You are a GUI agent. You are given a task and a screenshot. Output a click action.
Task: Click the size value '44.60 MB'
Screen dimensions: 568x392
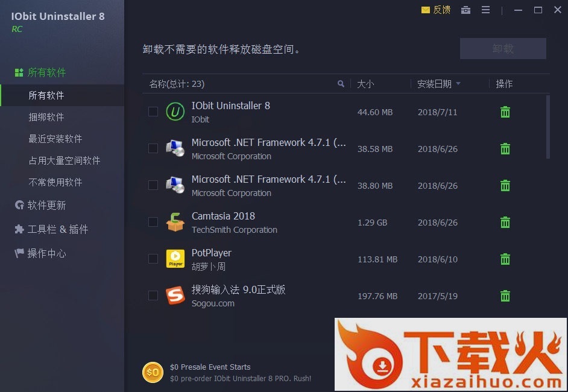(375, 112)
